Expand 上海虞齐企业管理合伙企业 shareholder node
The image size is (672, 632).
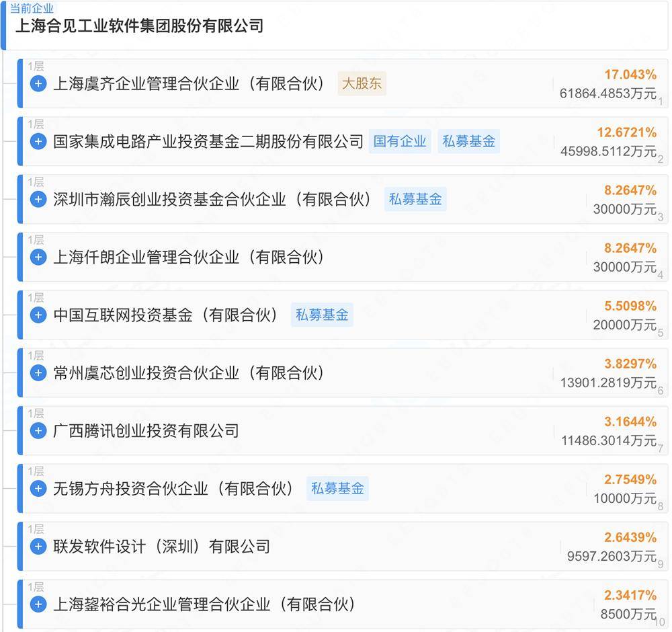point(38,84)
